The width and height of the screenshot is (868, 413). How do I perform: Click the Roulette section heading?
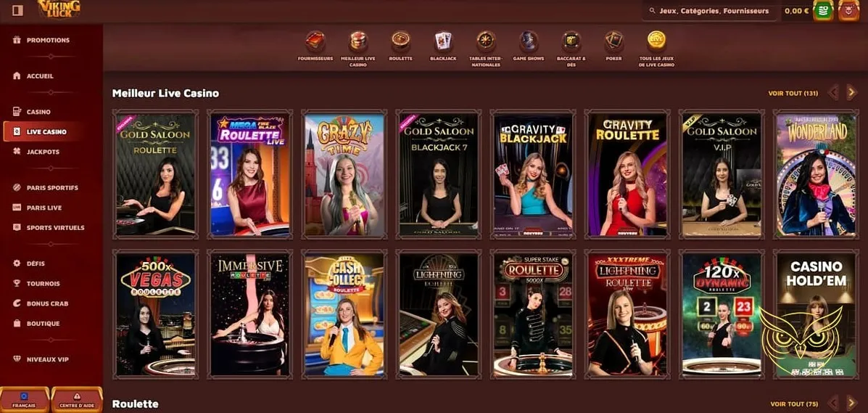[x=135, y=404]
